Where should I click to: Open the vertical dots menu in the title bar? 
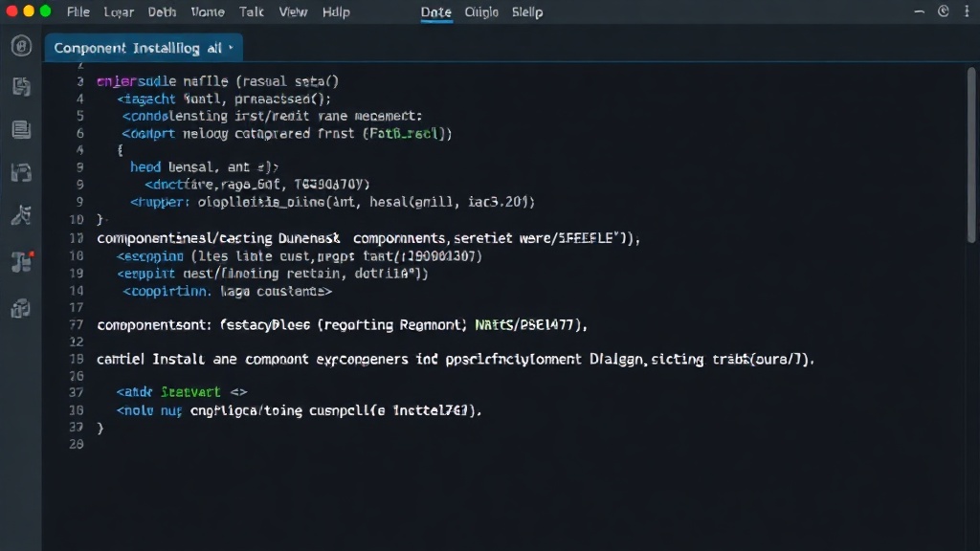[967, 11]
